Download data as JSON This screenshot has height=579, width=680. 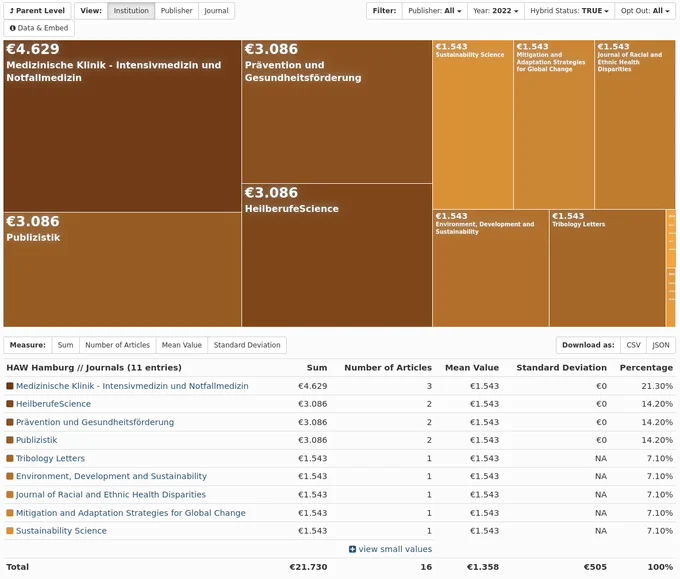tap(661, 345)
